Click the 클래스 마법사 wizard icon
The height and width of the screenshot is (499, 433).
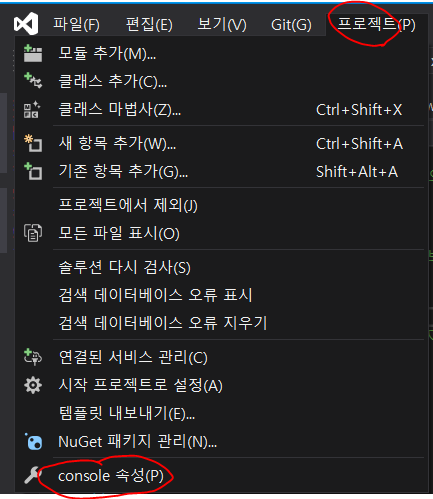pyautogui.click(x=32, y=109)
